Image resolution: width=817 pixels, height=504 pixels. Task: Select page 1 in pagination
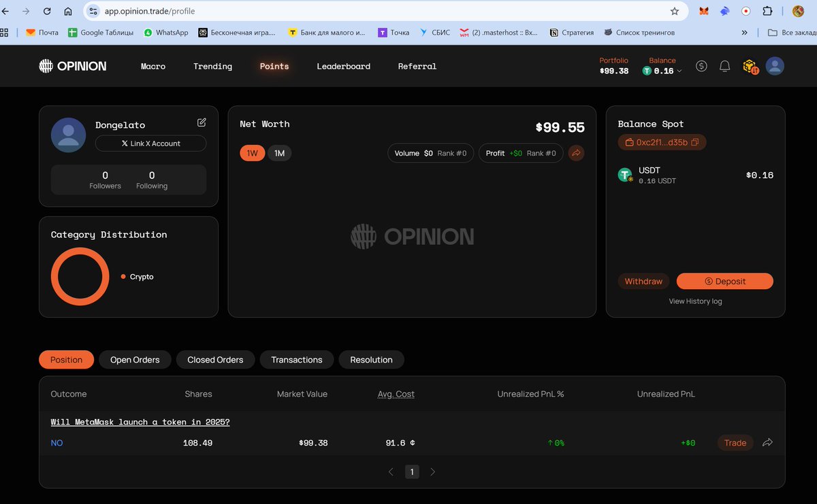(412, 471)
